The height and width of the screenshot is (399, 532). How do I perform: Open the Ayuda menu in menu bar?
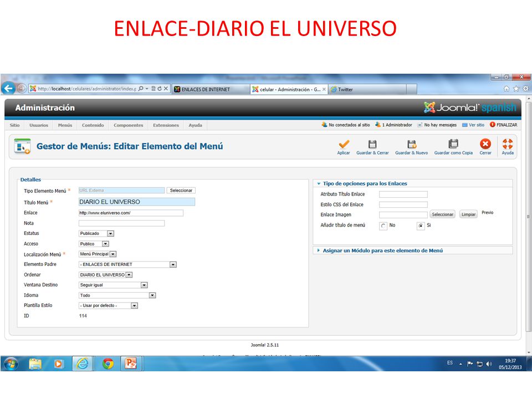pos(196,125)
